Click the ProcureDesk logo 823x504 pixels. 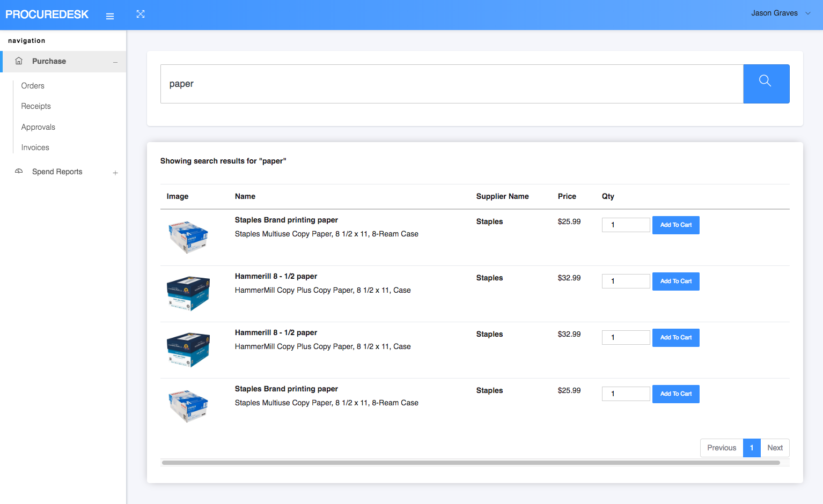(x=47, y=14)
